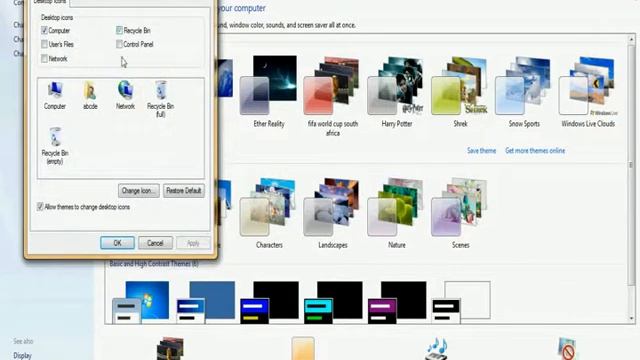The image size is (640, 360).
Task: Select the Windows 7 Basic theme with logo
Action: [141, 302]
